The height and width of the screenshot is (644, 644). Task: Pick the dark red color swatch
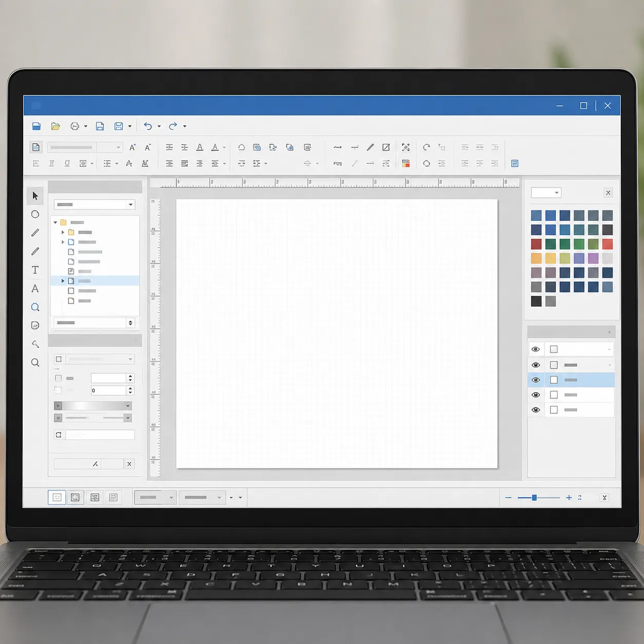(536, 244)
